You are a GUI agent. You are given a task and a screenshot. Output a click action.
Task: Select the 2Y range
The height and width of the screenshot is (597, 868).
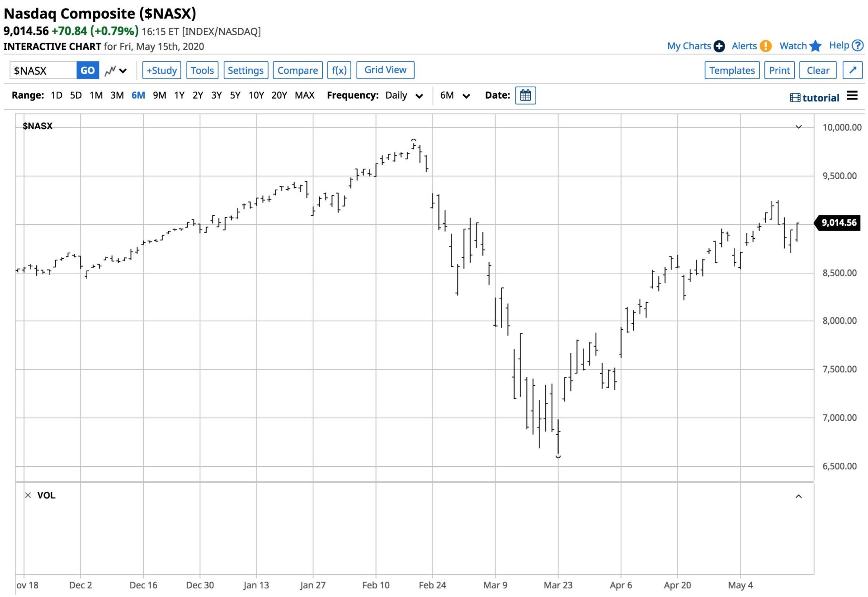(198, 95)
